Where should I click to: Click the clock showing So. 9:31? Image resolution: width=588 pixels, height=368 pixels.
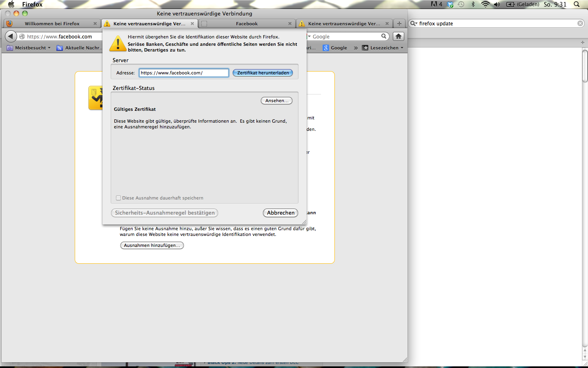click(x=555, y=4)
